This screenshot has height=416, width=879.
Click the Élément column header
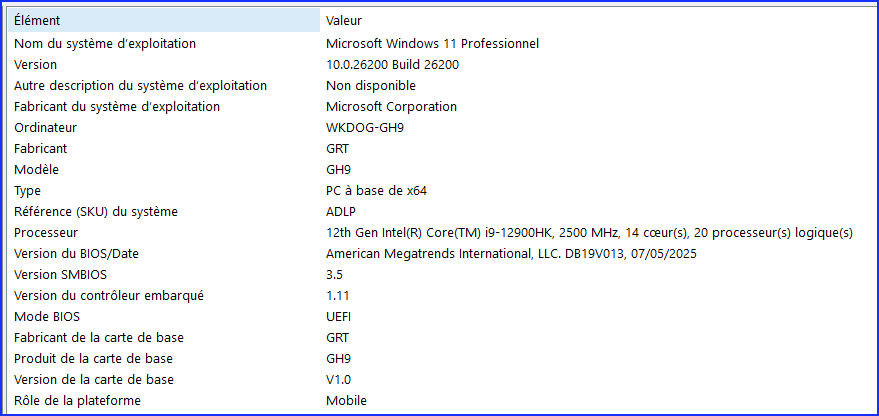tap(165, 21)
